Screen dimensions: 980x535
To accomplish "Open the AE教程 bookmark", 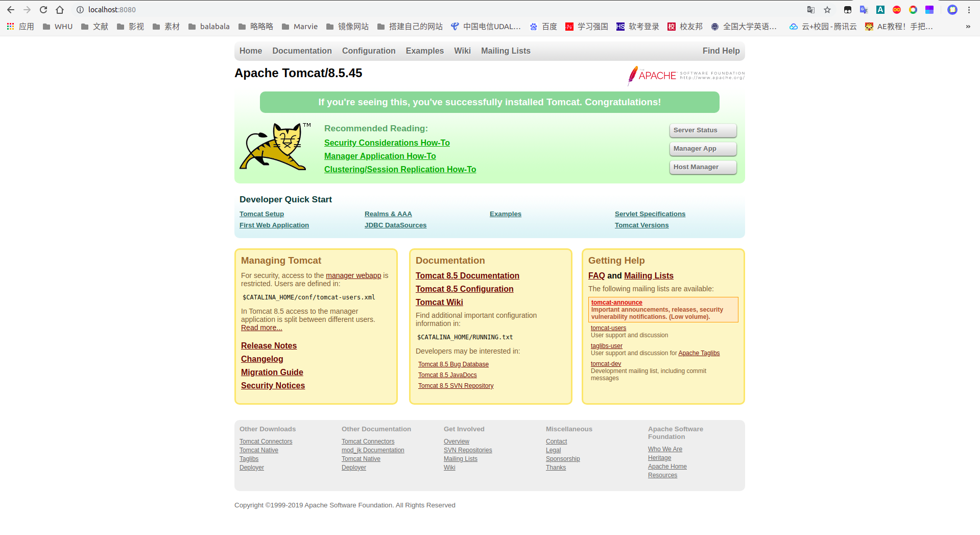I will click(899, 27).
